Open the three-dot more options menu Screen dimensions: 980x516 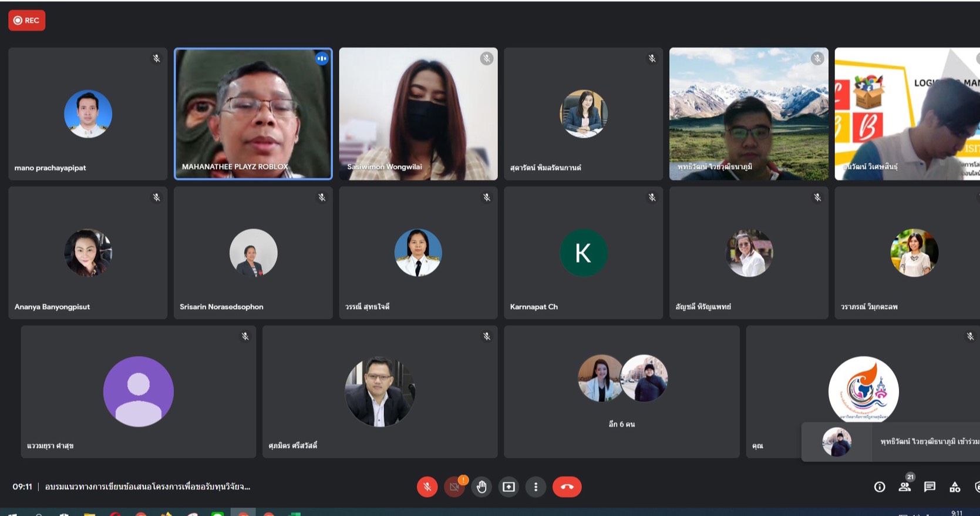(x=536, y=487)
